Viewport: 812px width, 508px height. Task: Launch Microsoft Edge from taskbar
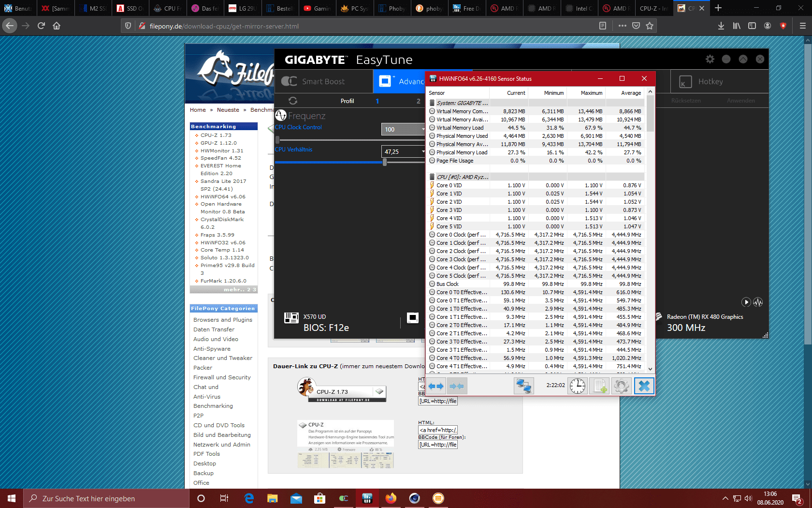[x=249, y=498]
